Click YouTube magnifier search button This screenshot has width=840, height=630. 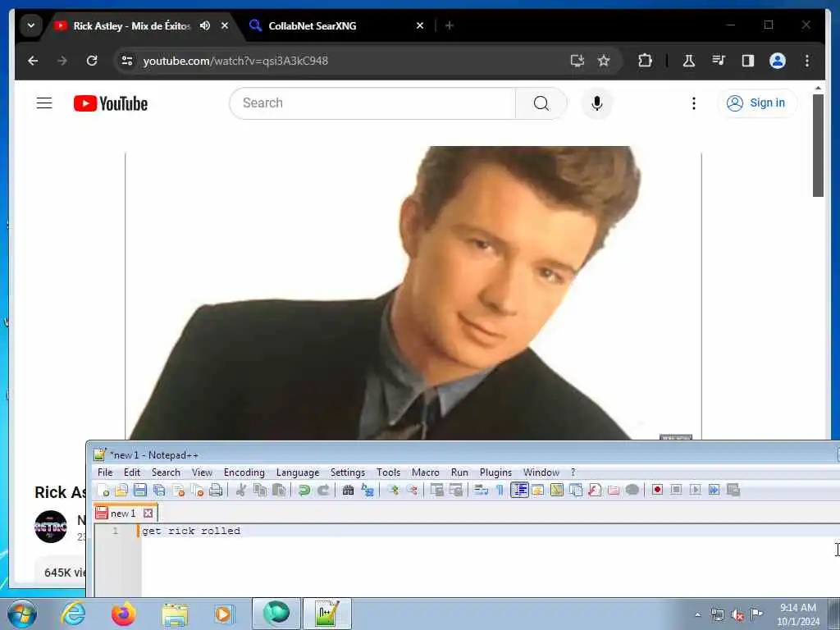[x=541, y=103]
